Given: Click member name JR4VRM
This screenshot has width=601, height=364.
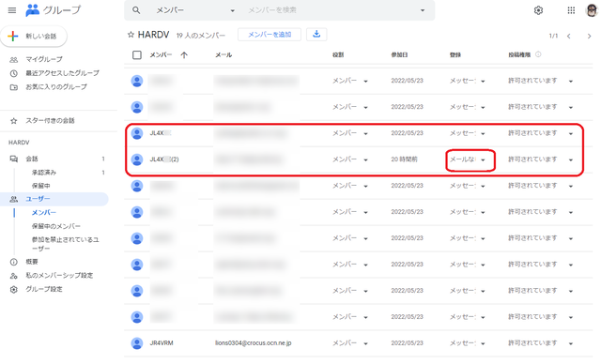Looking at the screenshot, I should [x=162, y=343].
